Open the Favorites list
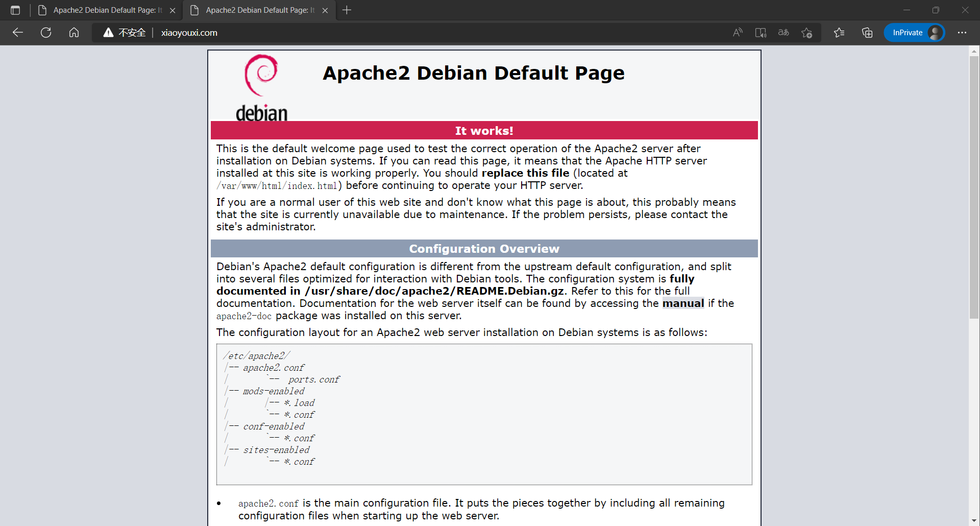 (x=839, y=33)
